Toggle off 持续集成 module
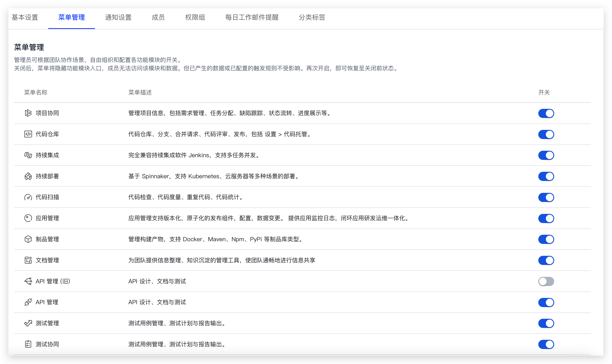612x364 pixels. coord(546,155)
